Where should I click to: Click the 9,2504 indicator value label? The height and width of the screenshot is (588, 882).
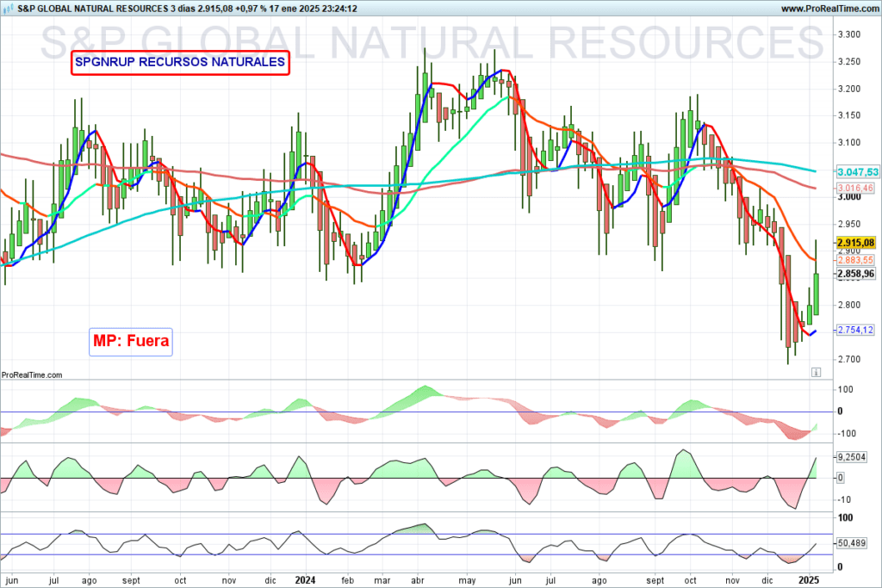click(855, 457)
